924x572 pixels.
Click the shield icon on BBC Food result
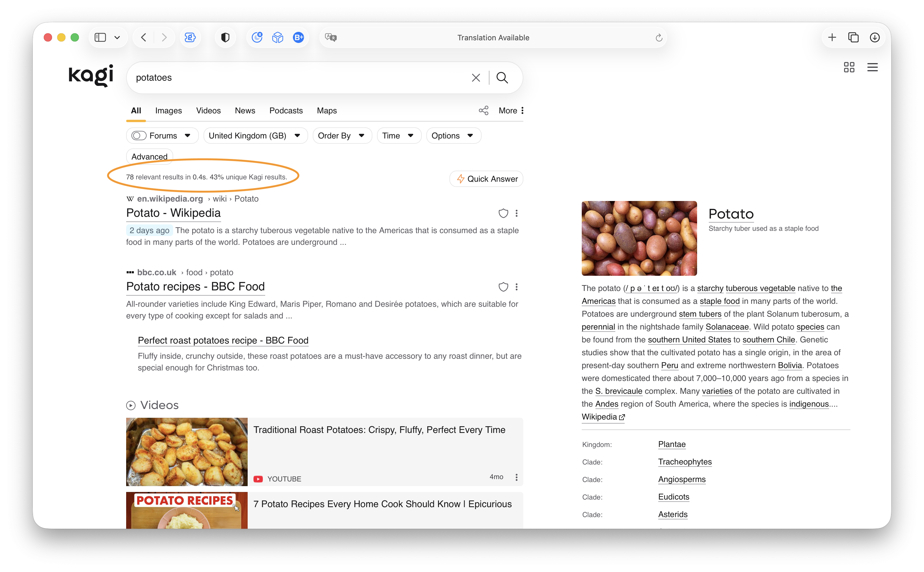coord(503,287)
